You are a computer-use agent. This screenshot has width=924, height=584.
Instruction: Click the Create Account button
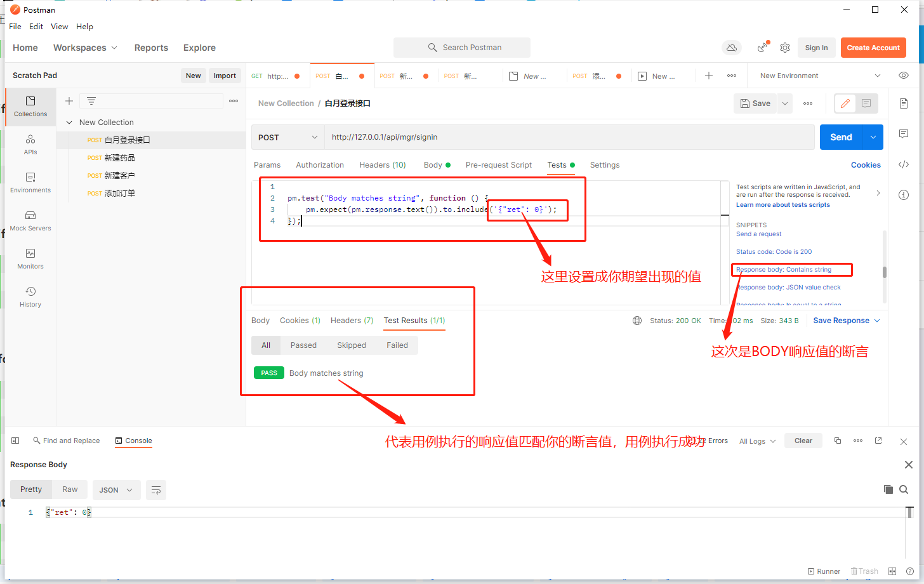click(873, 48)
